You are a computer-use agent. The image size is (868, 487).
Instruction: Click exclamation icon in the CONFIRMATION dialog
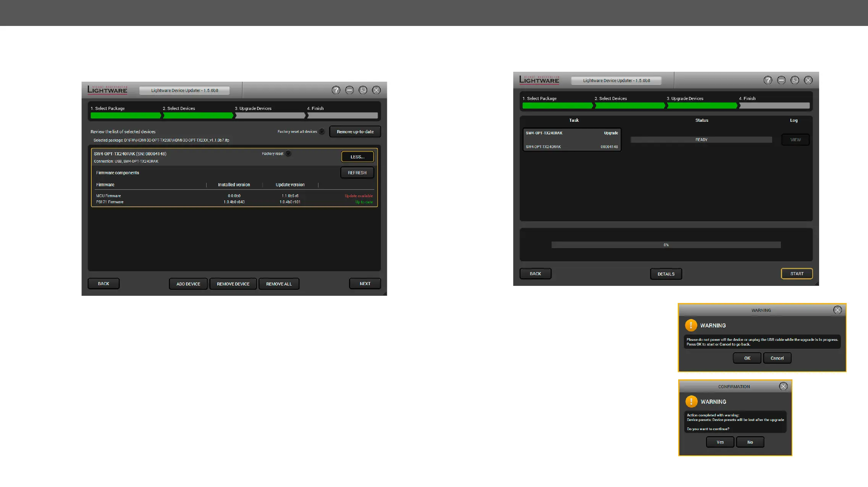click(x=691, y=402)
